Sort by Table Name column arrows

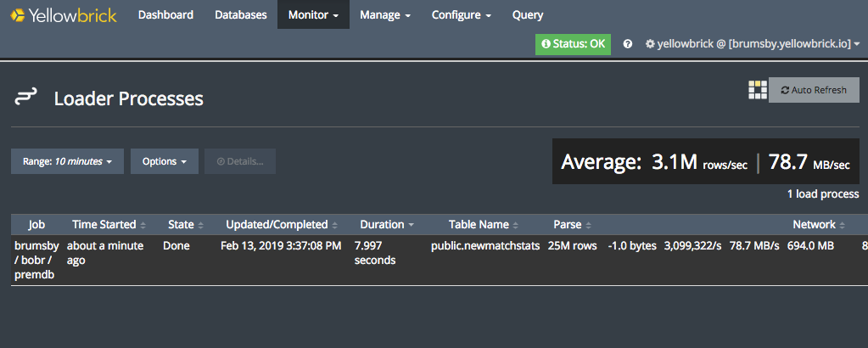pos(516,225)
